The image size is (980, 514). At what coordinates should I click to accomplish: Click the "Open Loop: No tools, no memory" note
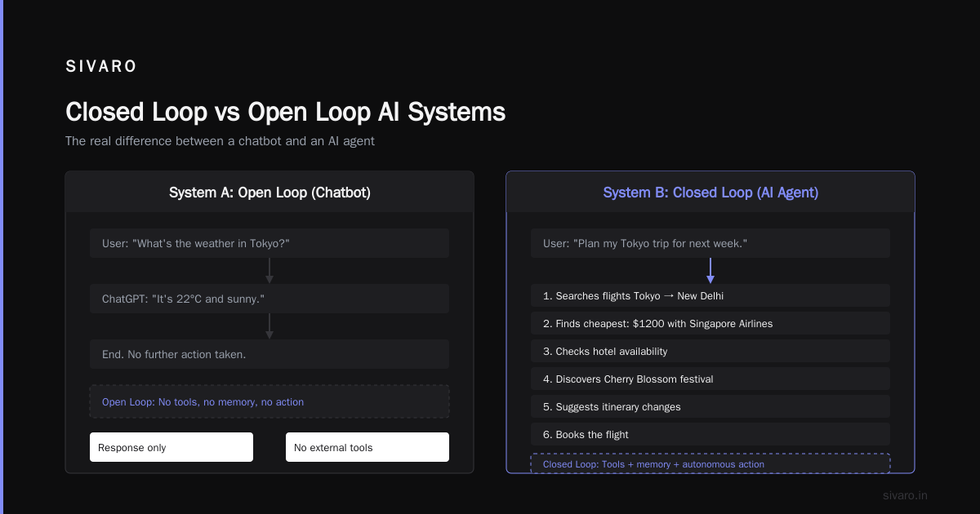point(269,401)
